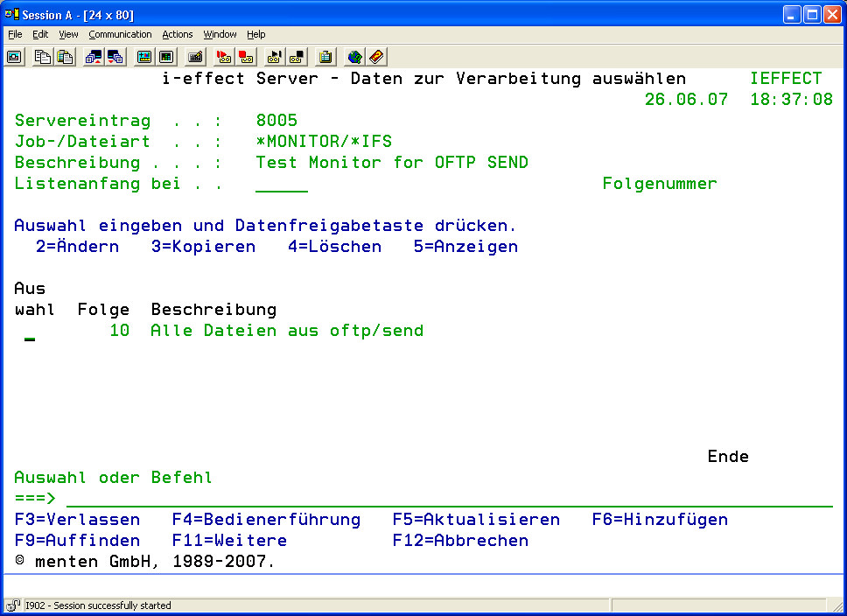This screenshot has width=847, height=616.
Task: Place cursor in the Auswahl field for row 10
Action: coord(30,332)
